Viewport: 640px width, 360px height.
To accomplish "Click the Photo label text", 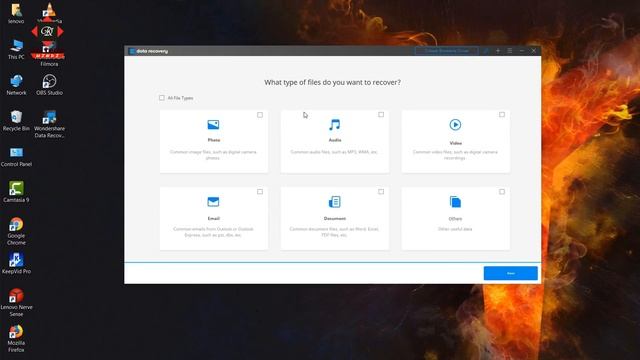I will point(213,140).
